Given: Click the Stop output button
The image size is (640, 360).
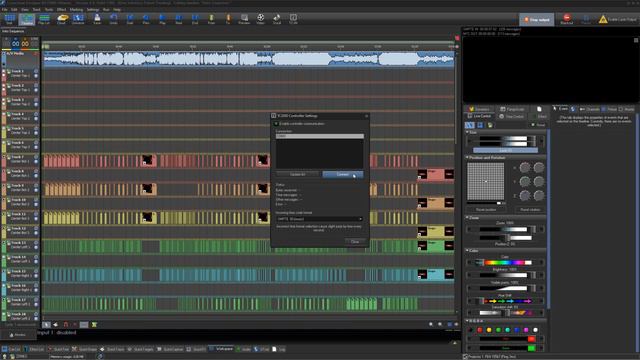Looking at the screenshot, I should tap(537, 20).
